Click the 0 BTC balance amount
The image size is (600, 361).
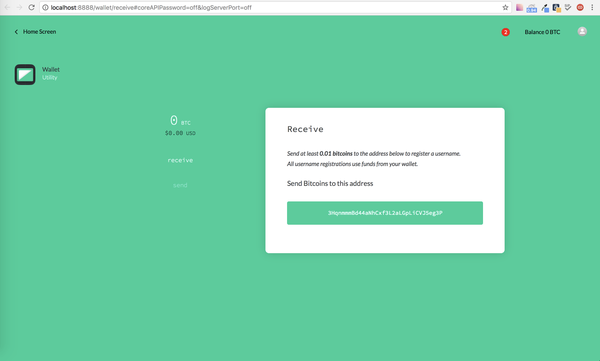pyautogui.click(x=180, y=121)
